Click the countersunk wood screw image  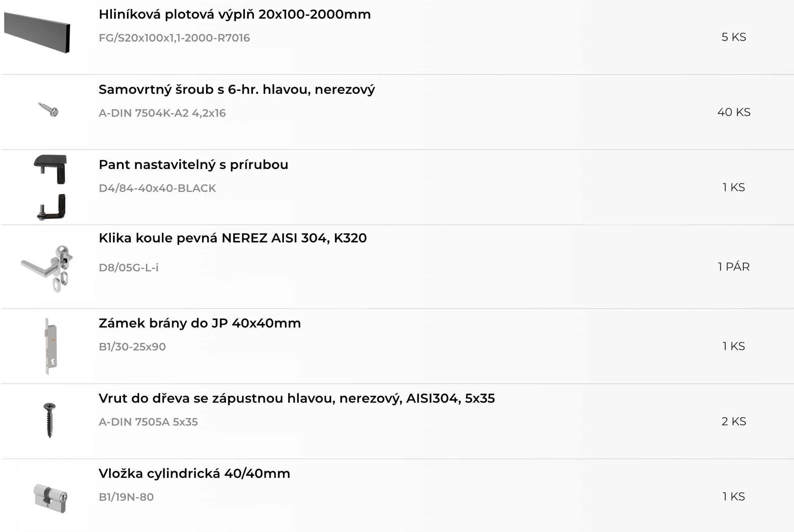(x=49, y=420)
